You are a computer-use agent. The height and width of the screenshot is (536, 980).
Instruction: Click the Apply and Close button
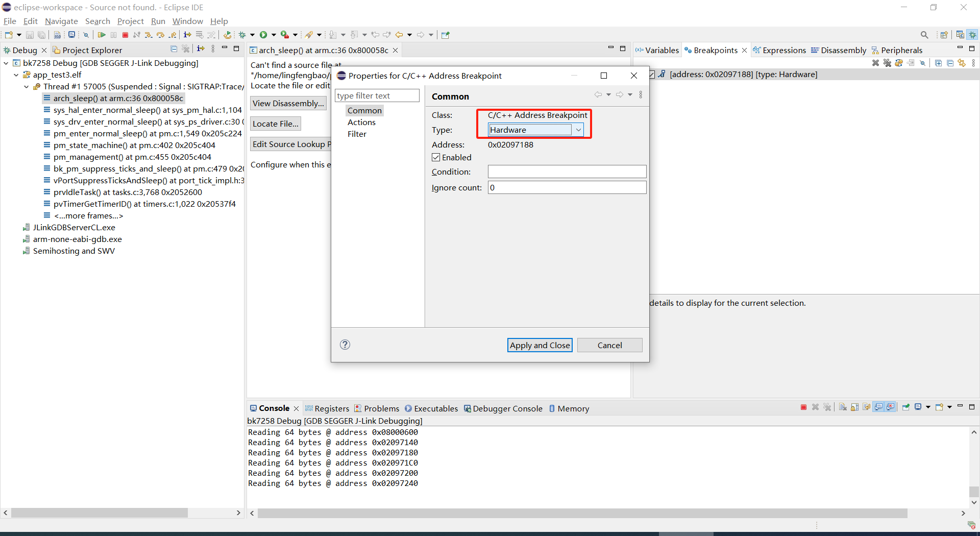tap(540, 345)
